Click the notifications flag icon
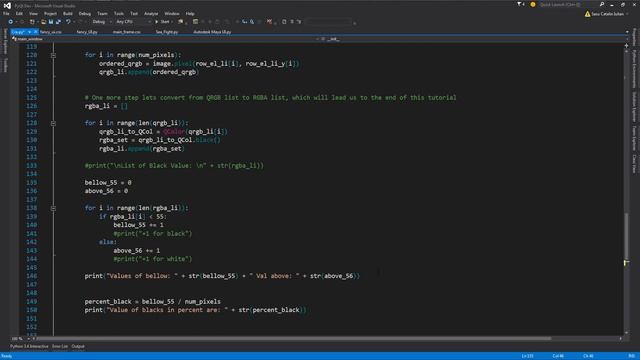This screenshot has height=360, width=640. 520,4
